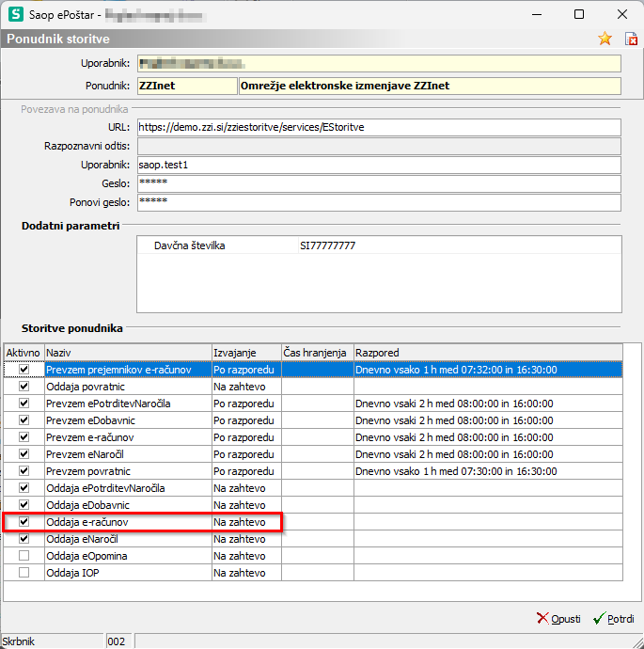Click the Aktivno column header
This screenshot has height=649, width=644.
pyautogui.click(x=24, y=353)
